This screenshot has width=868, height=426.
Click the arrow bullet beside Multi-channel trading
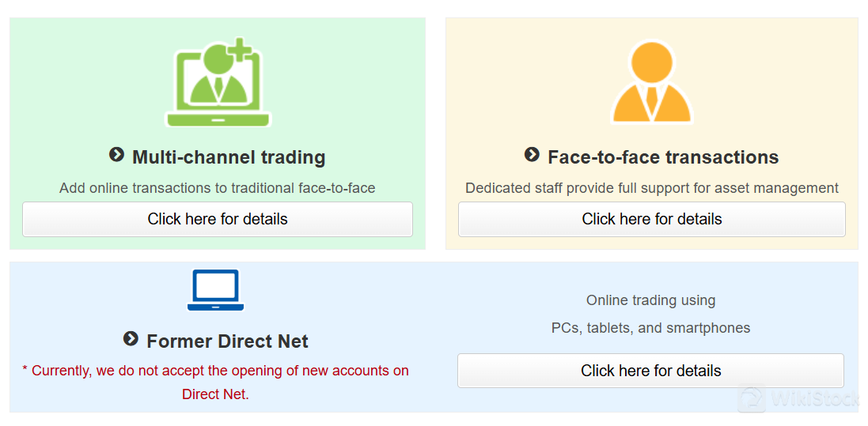(x=116, y=154)
